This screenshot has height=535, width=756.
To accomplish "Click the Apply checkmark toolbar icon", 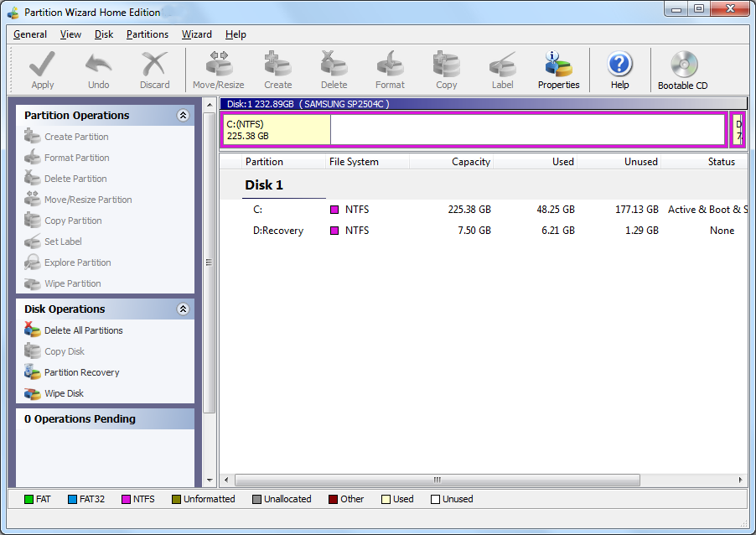I will tap(43, 65).
